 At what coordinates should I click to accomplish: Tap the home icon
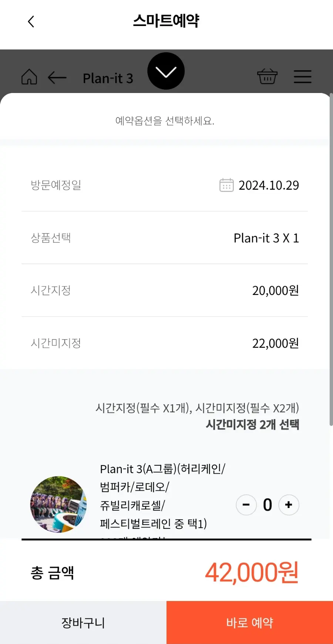[29, 77]
